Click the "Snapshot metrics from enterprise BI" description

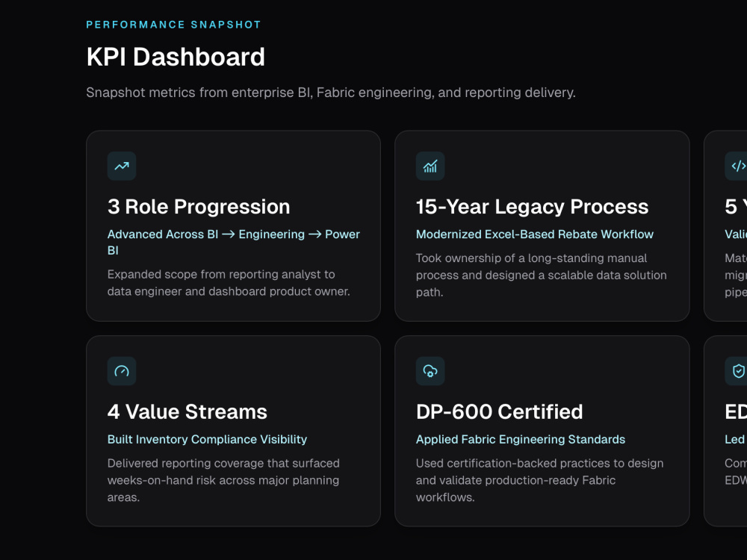point(331,93)
